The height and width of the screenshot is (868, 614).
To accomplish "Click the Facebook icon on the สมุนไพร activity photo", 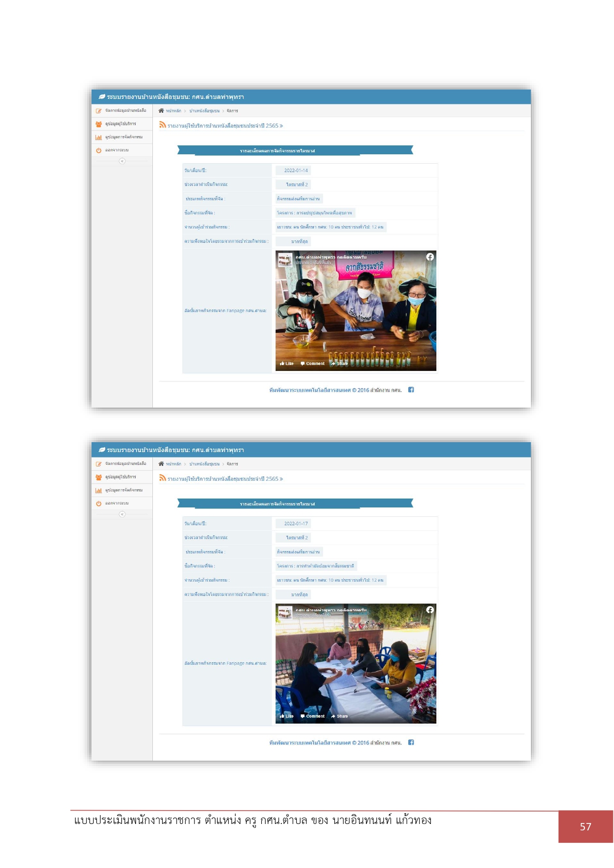I will coord(430,257).
